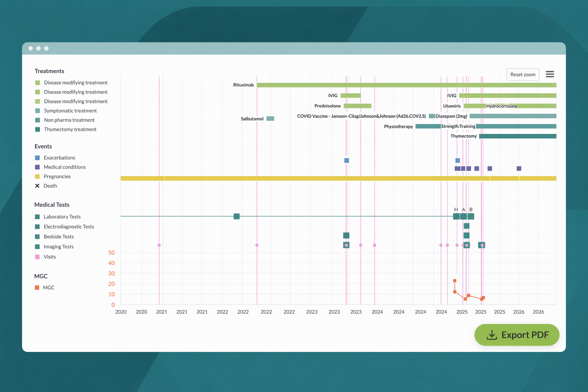Click the Reset zoom button

(523, 75)
